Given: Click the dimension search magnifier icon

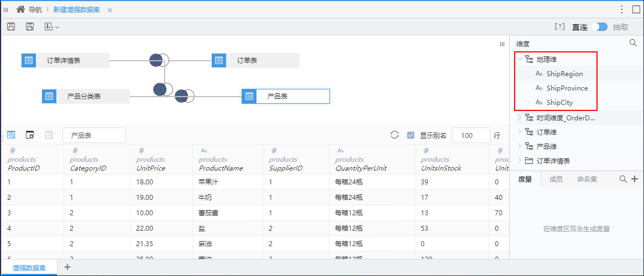Looking at the screenshot, I should (633, 43).
